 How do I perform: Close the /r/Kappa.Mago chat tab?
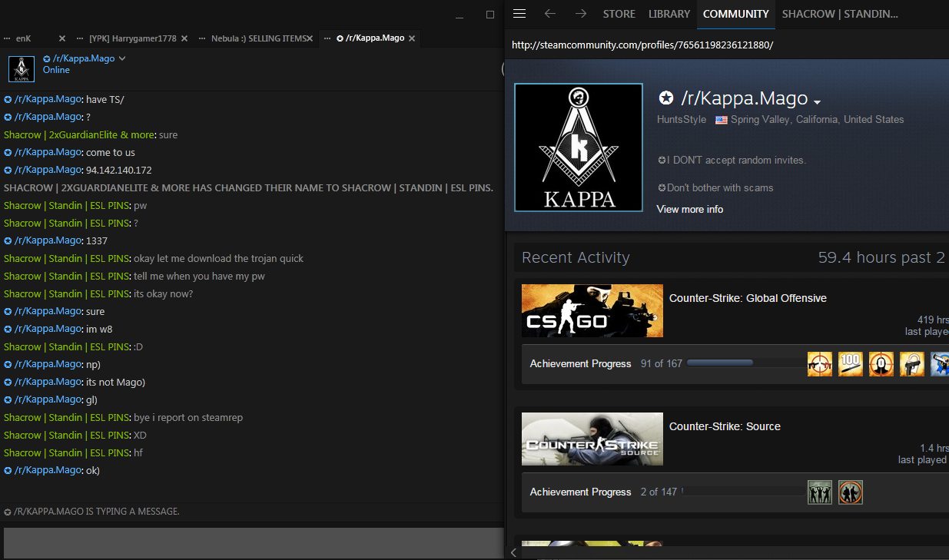tap(413, 38)
